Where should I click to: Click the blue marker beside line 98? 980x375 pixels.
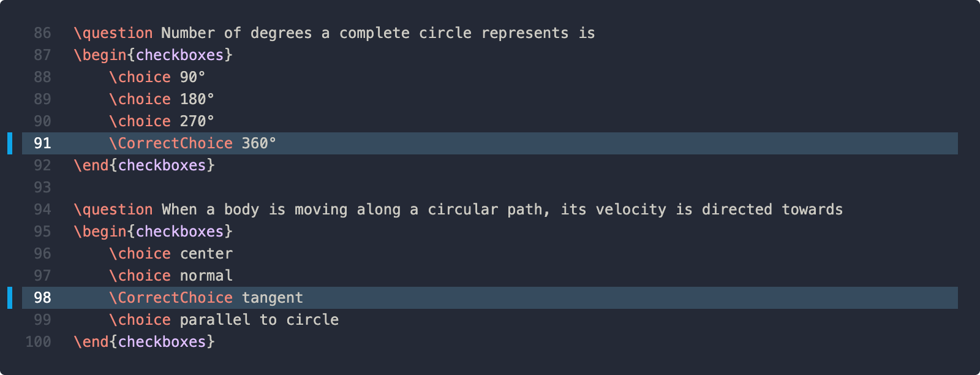pos(10,298)
